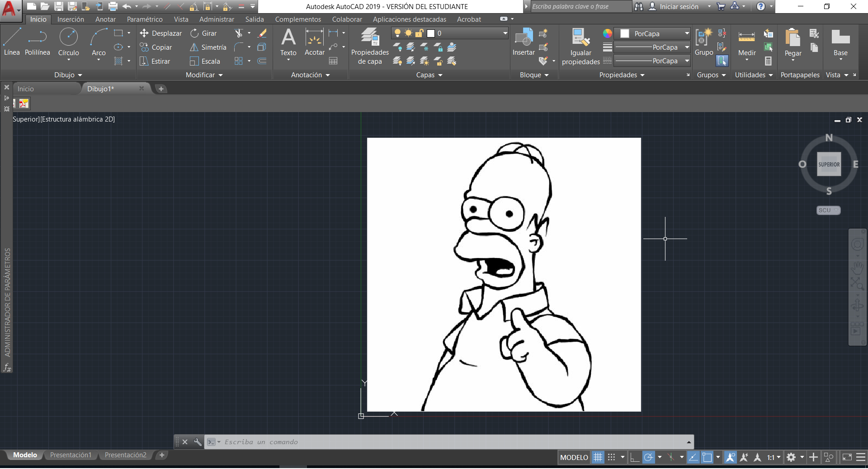Click the object color wheel swatch
This screenshot has width=868, height=469.
[607, 33]
